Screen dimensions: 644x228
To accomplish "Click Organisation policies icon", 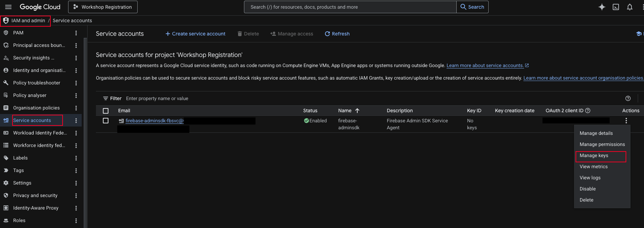I will click(6, 108).
